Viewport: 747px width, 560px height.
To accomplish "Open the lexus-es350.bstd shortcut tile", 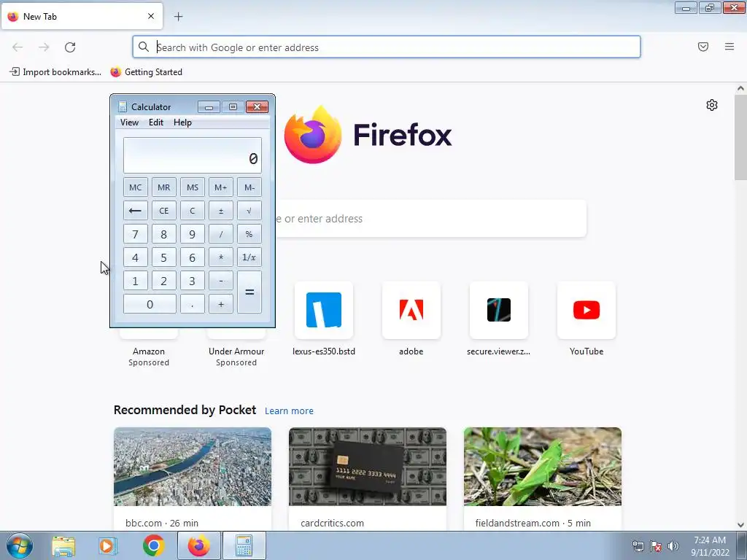I will pos(324,311).
